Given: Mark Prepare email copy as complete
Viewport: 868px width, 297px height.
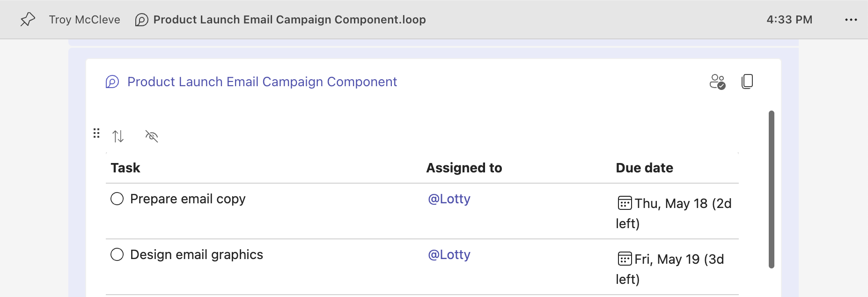Looking at the screenshot, I should (117, 199).
